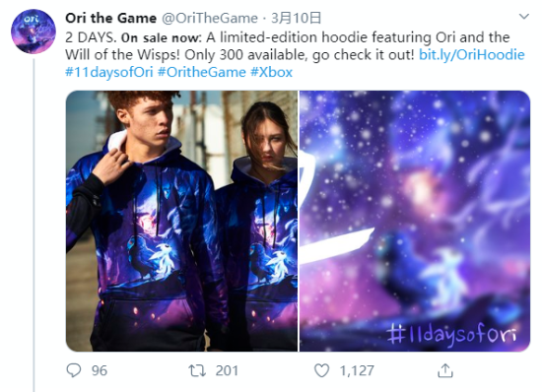Click the thread connector line below avatar
This screenshot has width=542, height=392.
(x=34, y=226)
